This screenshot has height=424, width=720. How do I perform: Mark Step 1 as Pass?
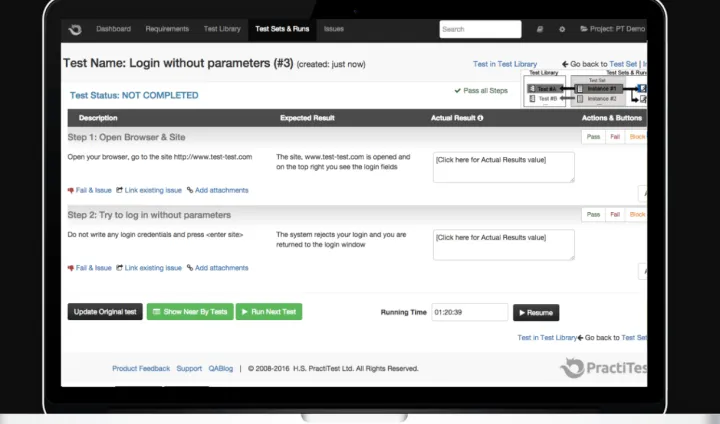(x=593, y=137)
